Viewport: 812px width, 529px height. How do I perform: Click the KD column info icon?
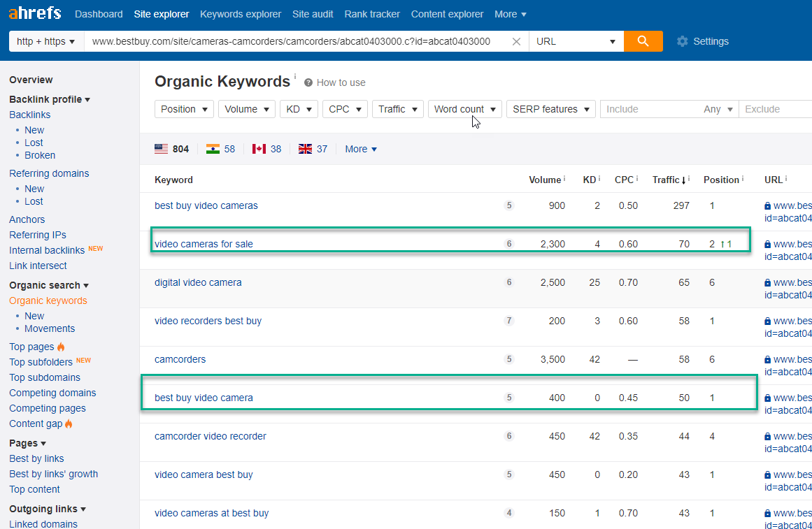tap(599, 178)
